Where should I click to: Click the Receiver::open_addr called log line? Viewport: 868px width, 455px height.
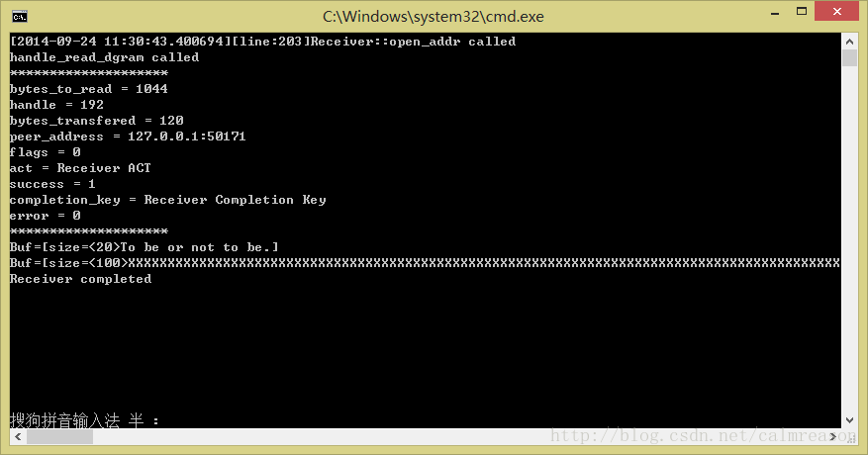(262, 42)
